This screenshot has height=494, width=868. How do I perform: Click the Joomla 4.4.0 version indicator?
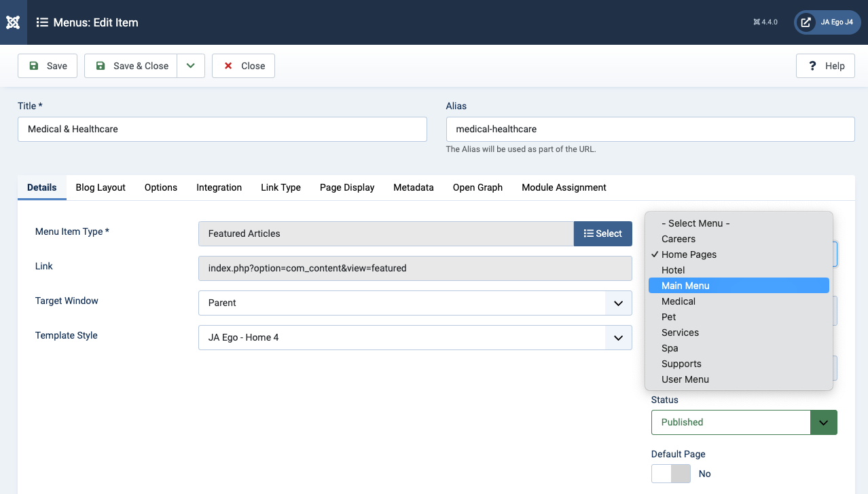[765, 22]
